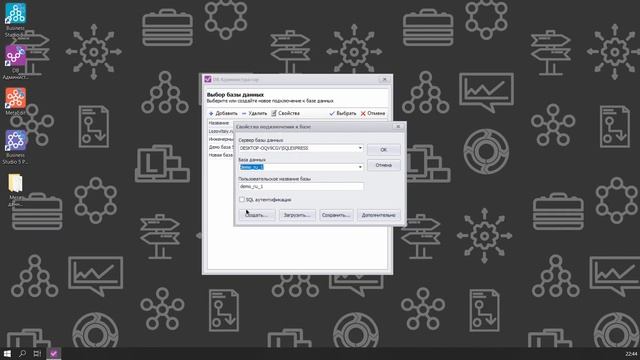The image size is (640, 360).
Task: Select the Новая база row in list
Action: click(221, 155)
